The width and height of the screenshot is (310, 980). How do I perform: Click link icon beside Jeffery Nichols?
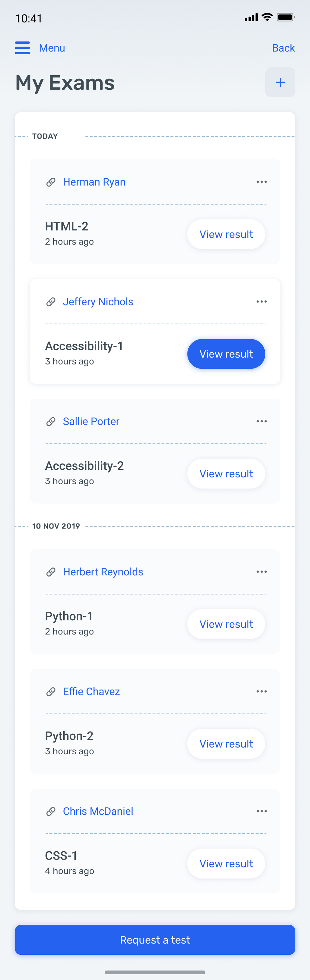coord(51,302)
